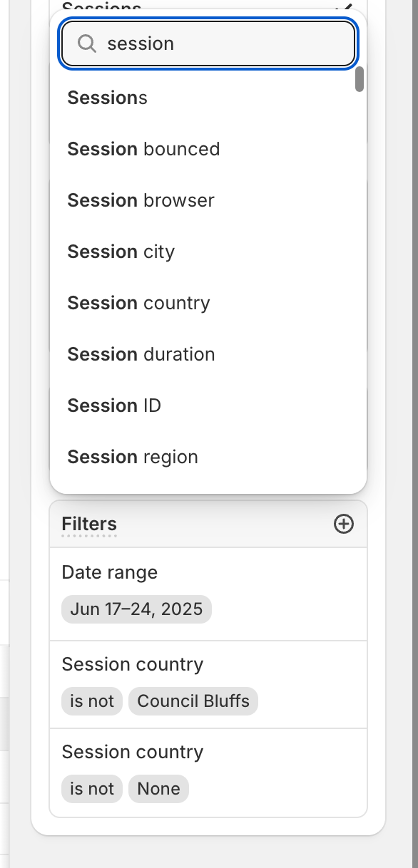
Task: Click the dropdown list scrollbar thumb
Action: (x=360, y=79)
